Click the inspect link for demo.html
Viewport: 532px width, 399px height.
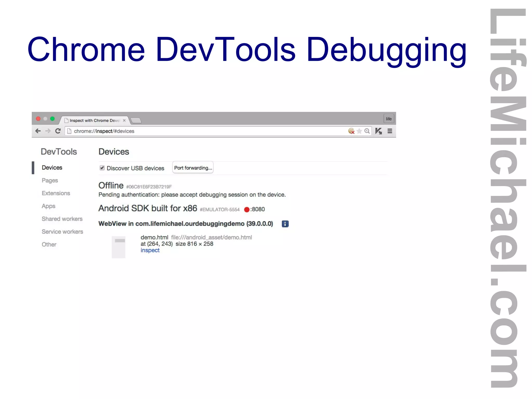(x=150, y=250)
